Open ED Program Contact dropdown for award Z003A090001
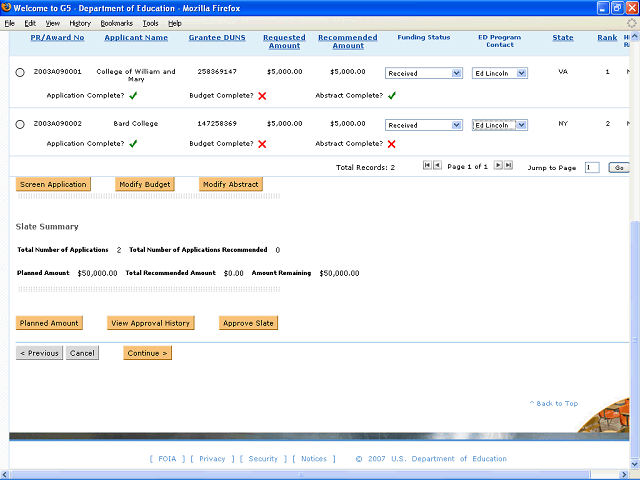The height and width of the screenshot is (480, 640). (x=500, y=73)
